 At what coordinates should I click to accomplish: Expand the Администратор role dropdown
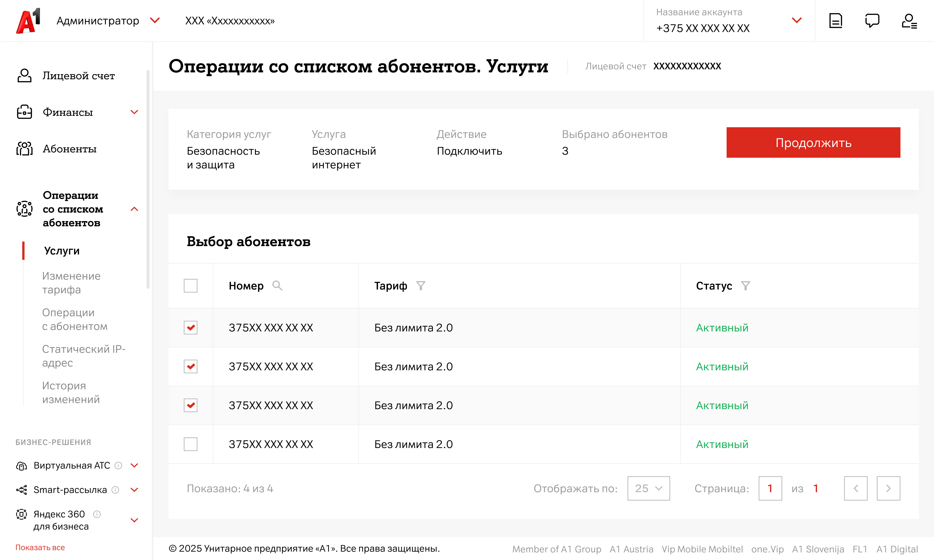[x=155, y=20]
